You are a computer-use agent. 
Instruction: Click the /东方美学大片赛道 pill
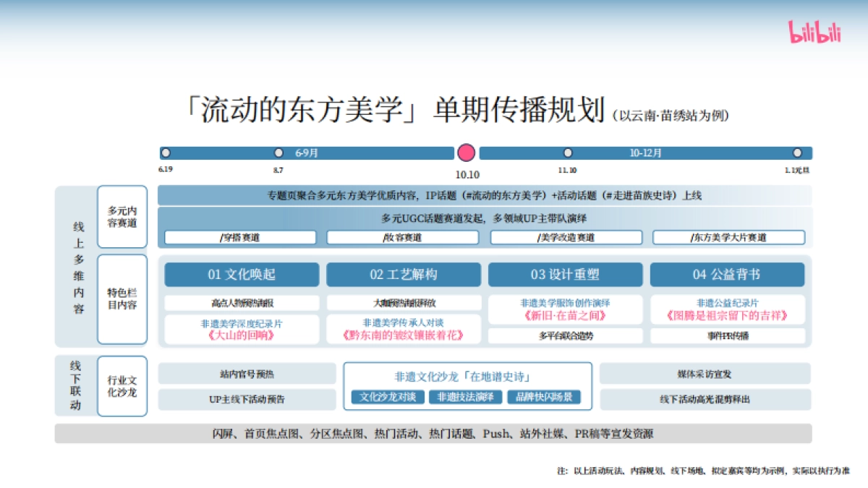pyautogui.click(x=728, y=236)
